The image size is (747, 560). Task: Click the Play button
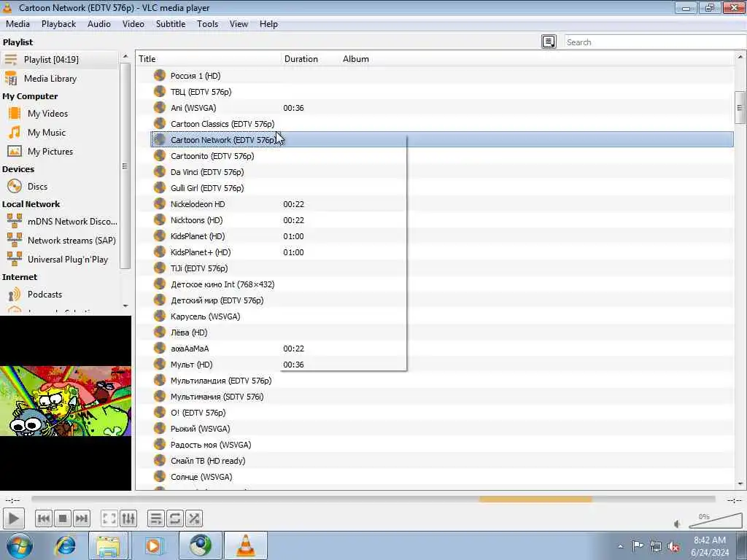coord(13,518)
